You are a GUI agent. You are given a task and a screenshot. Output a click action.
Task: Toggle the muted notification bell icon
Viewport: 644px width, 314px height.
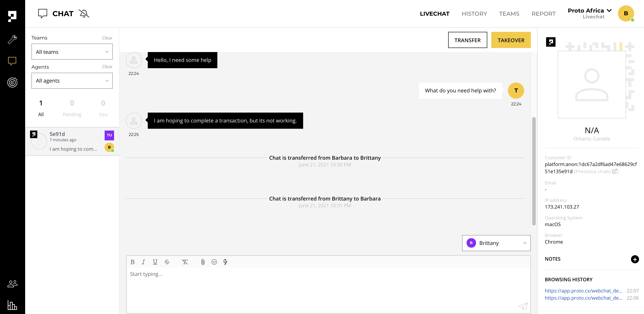click(84, 13)
